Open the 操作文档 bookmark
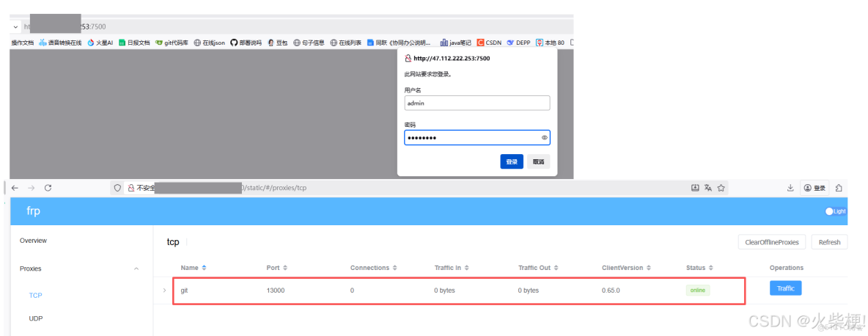 [22, 42]
